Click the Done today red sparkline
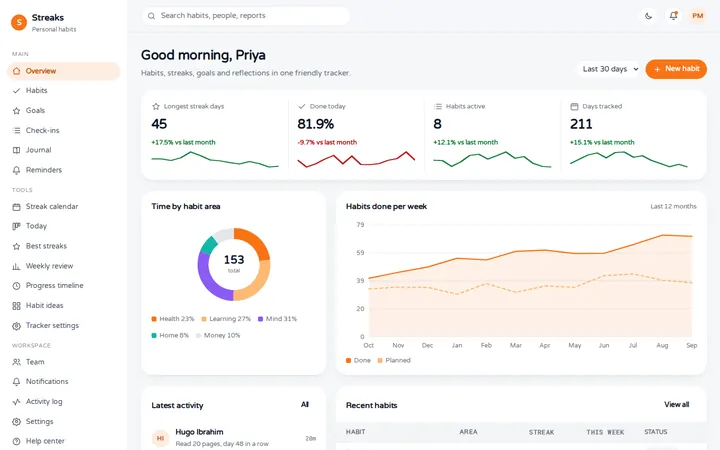720x450 pixels. (356, 159)
